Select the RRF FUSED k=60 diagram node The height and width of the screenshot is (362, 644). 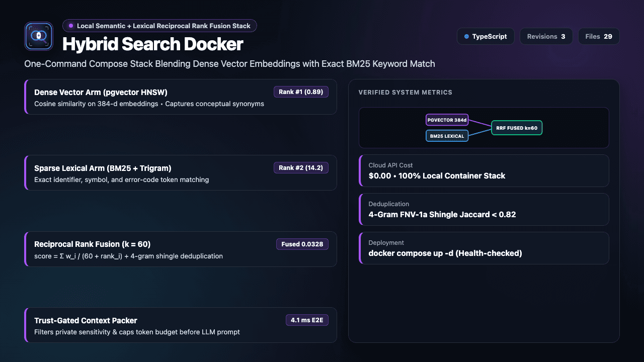coord(517,128)
